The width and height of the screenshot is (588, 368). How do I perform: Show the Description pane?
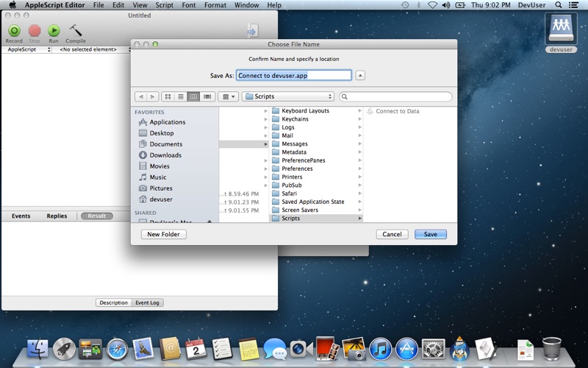[114, 302]
